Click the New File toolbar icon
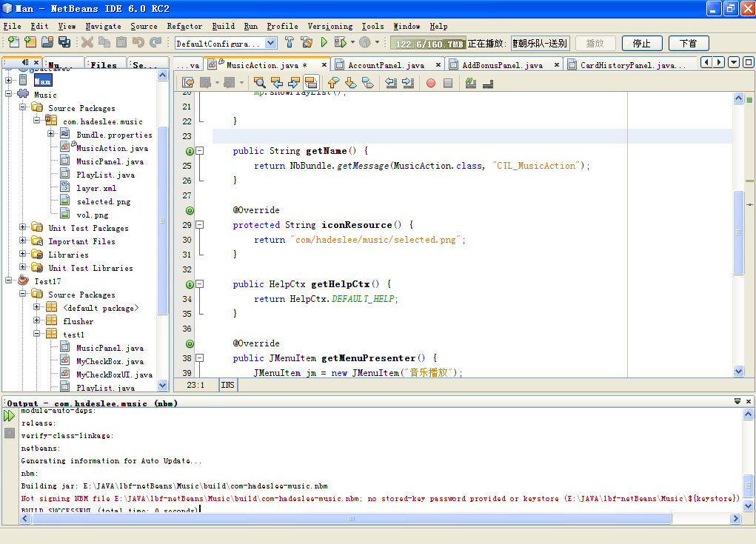 pos(14,42)
